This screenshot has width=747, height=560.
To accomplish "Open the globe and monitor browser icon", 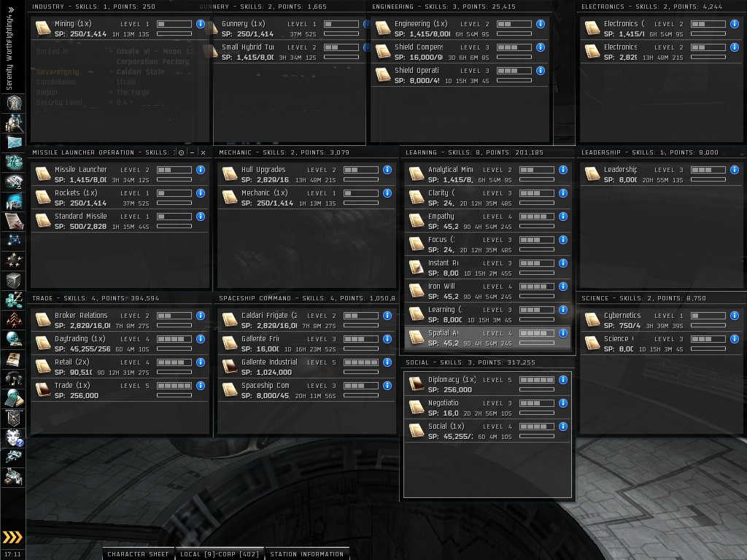I will [x=14, y=339].
